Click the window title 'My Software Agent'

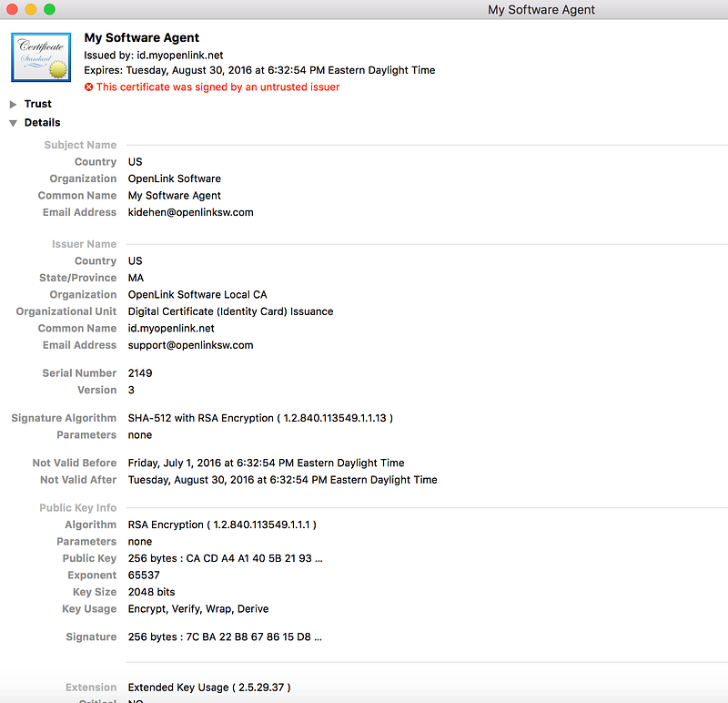[x=541, y=10]
